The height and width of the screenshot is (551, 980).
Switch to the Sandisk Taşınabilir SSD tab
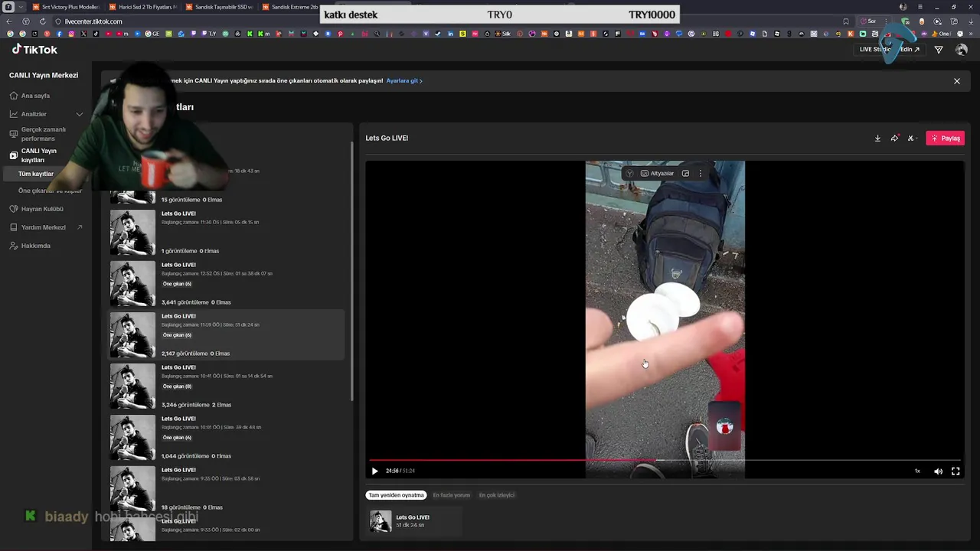click(219, 7)
